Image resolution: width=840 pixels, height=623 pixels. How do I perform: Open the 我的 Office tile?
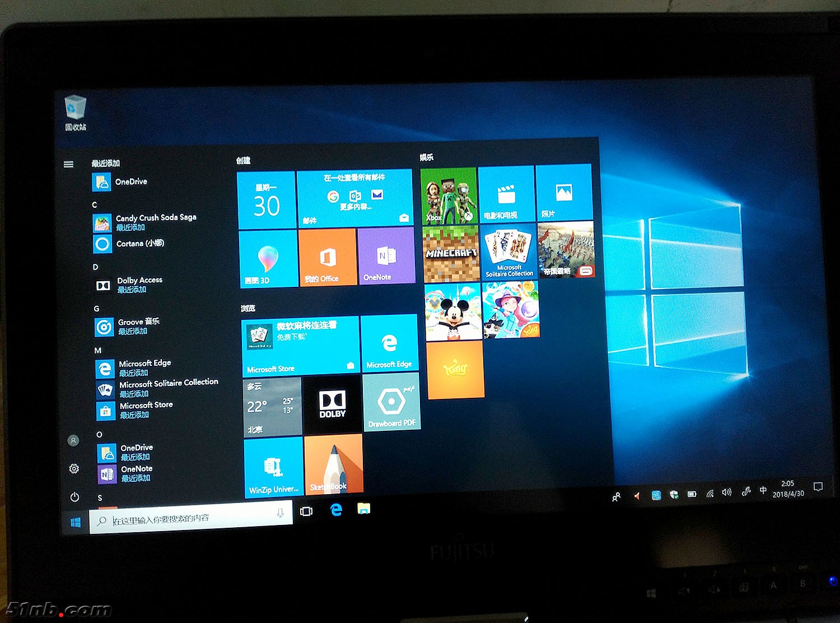[328, 257]
